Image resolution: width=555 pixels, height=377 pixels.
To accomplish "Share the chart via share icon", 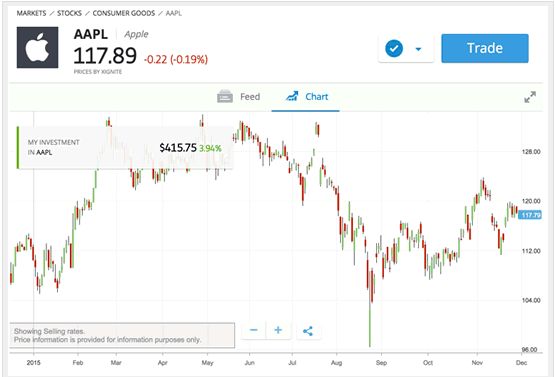I will coord(308,331).
